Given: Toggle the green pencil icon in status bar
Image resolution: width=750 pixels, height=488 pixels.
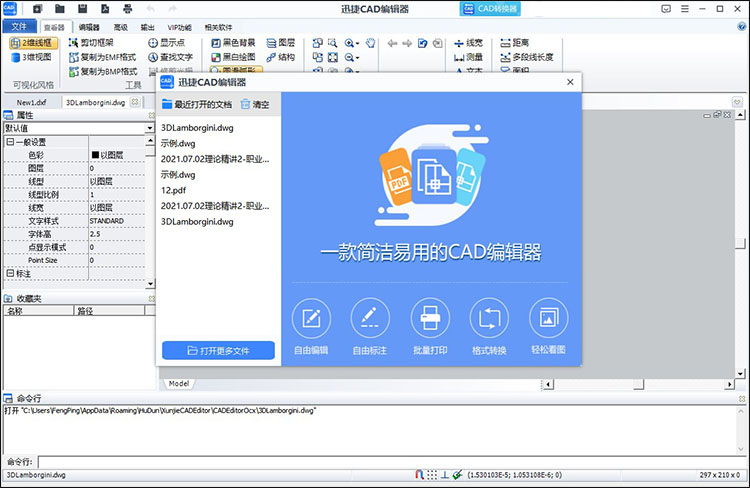Looking at the screenshot, I should click(457, 475).
